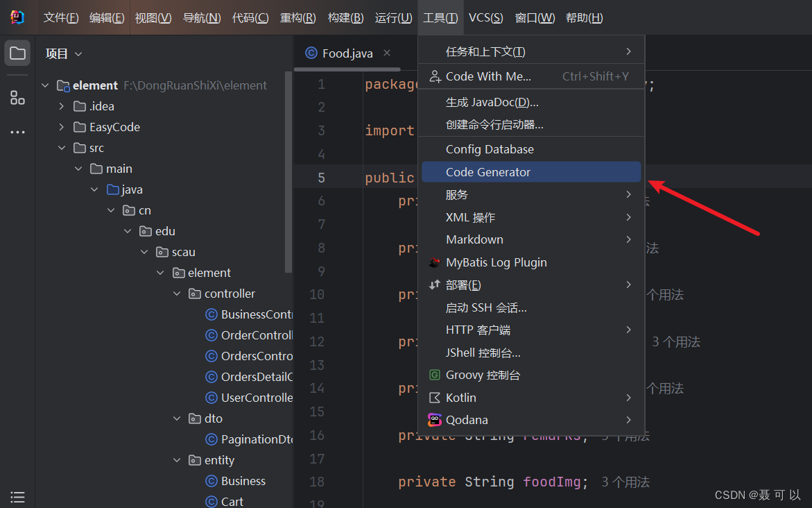Collapse the element project root node
The width and height of the screenshot is (812, 508).
(45, 85)
